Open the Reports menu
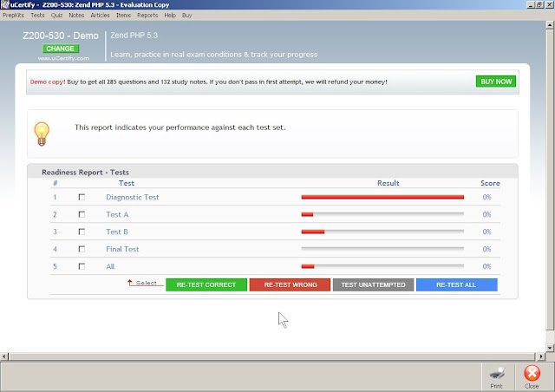 pos(147,16)
